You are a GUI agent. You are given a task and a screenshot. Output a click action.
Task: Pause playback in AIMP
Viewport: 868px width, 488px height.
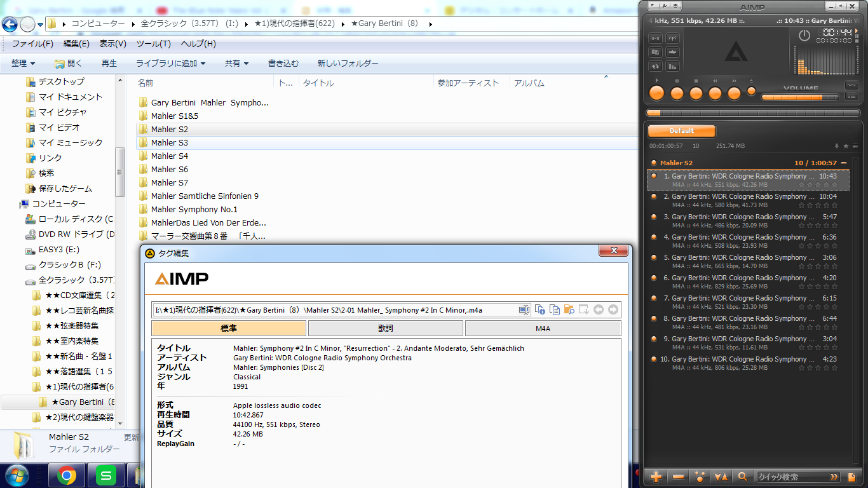(677, 93)
